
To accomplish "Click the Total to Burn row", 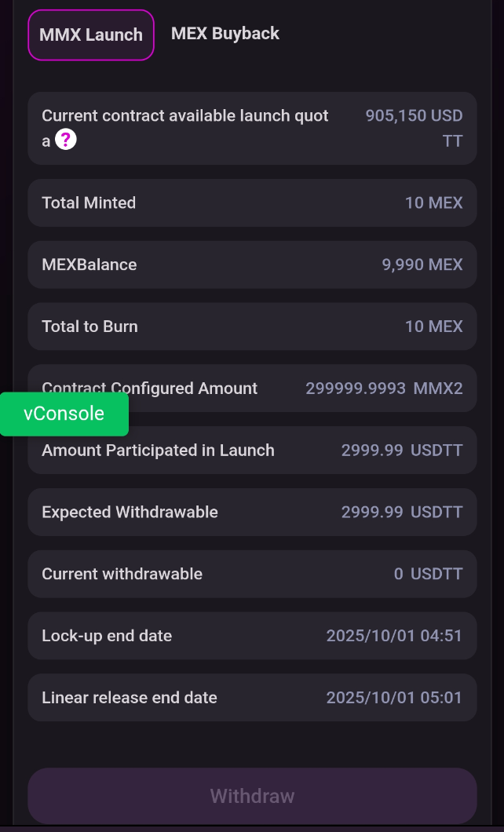I will click(x=252, y=327).
